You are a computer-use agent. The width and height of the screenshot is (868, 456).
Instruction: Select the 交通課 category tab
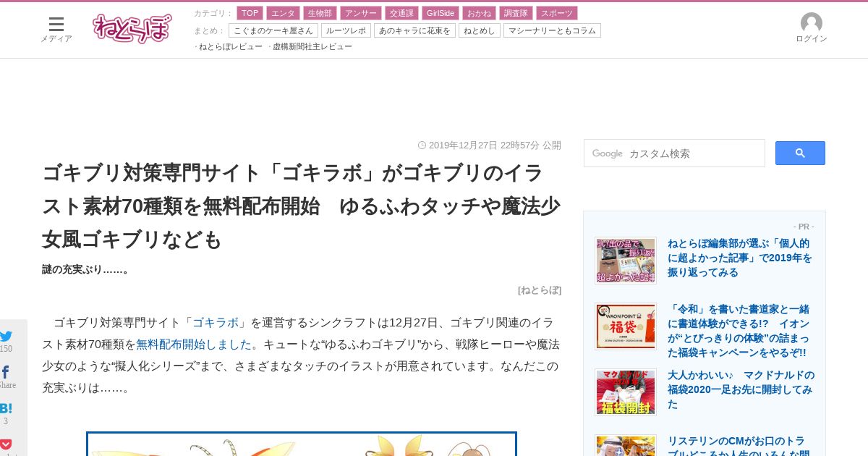[x=401, y=13]
